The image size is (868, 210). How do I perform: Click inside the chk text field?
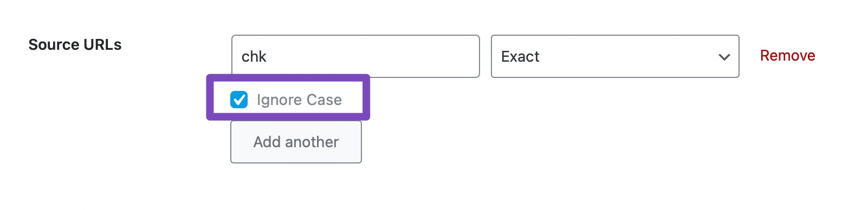[355, 56]
